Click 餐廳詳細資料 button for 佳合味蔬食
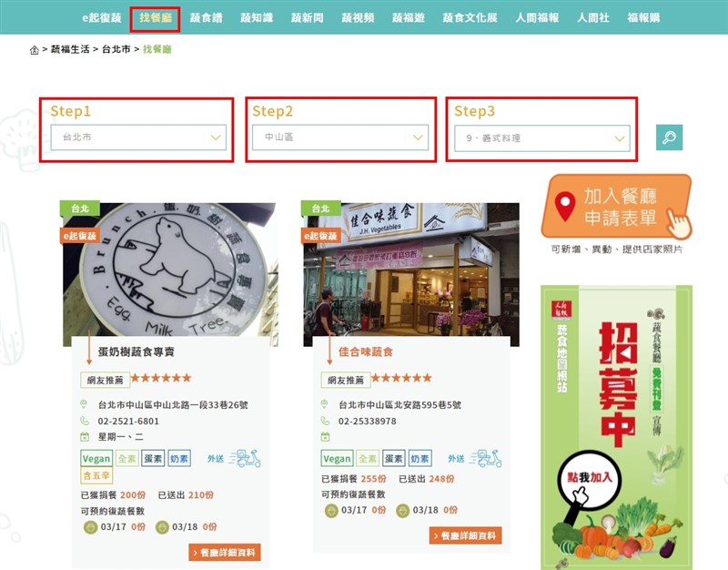Viewport: 728px width, 570px height. click(x=466, y=535)
